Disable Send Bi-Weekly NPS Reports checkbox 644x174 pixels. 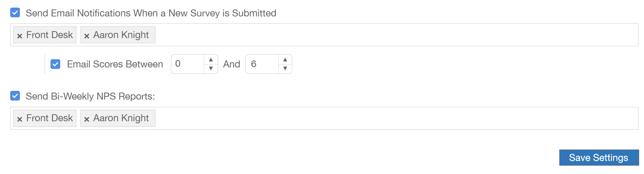pyautogui.click(x=15, y=96)
